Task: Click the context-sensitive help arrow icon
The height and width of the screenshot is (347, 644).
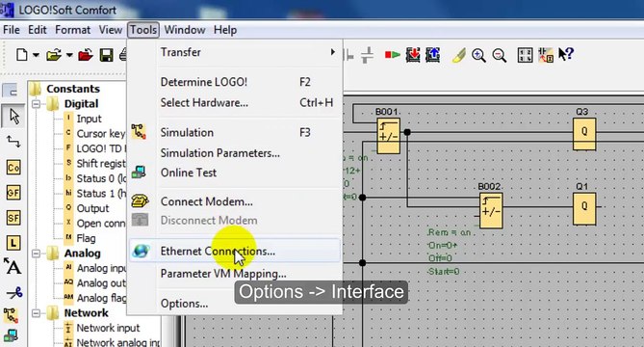Action: point(566,54)
